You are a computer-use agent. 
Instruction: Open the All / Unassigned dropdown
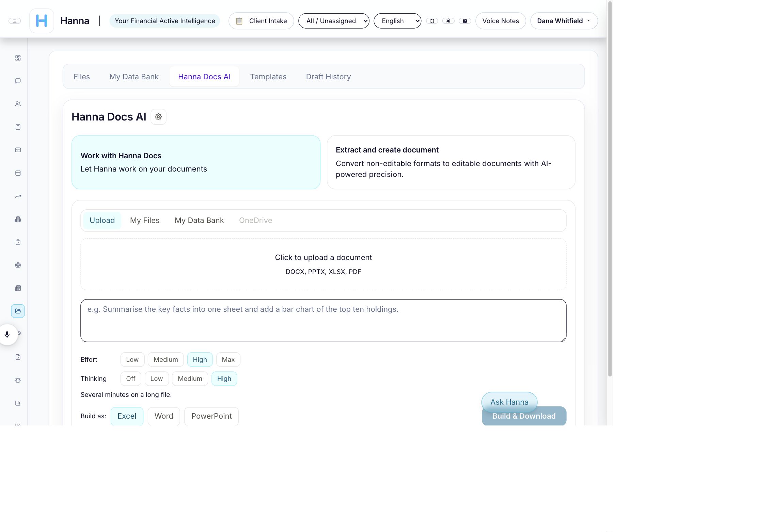click(x=334, y=21)
